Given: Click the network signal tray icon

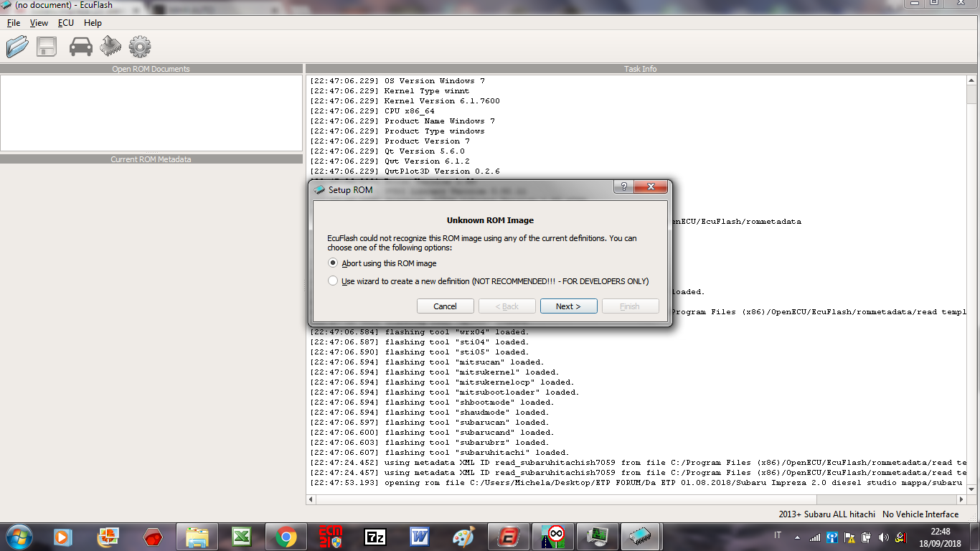Looking at the screenshot, I should [x=815, y=537].
